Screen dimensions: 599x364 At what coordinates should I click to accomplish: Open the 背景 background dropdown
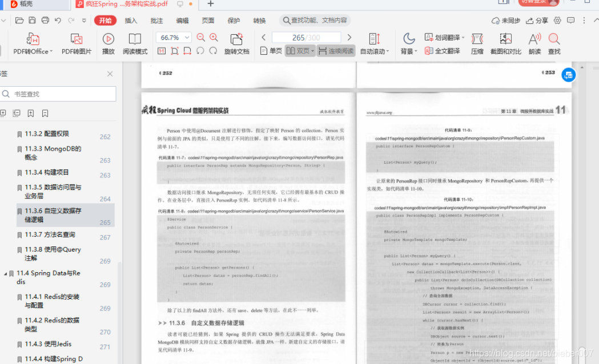click(x=409, y=44)
